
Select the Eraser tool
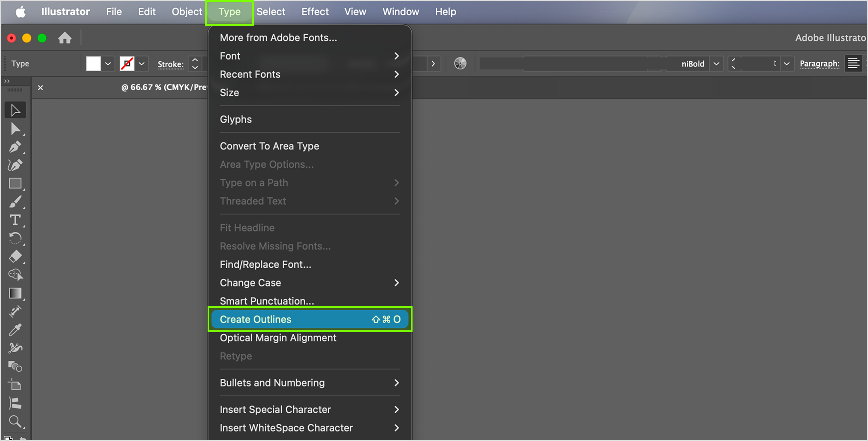pyautogui.click(x=15, y=257)
